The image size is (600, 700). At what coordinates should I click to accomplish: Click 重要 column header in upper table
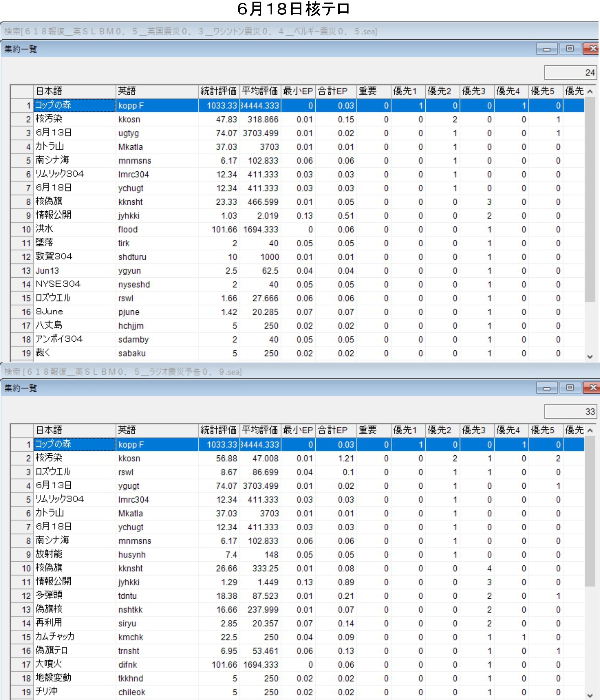(x=374, y=91)
